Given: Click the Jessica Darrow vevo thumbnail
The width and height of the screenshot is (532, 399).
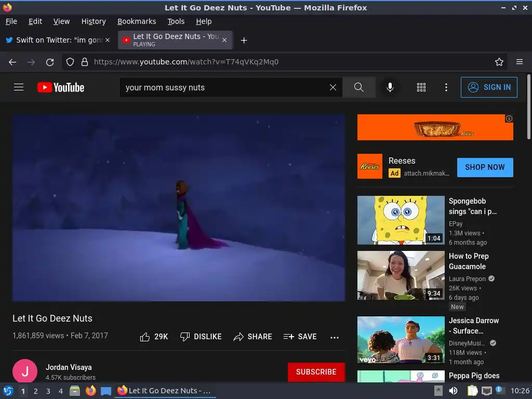Looking at the screenshot, I should [401, 340].
